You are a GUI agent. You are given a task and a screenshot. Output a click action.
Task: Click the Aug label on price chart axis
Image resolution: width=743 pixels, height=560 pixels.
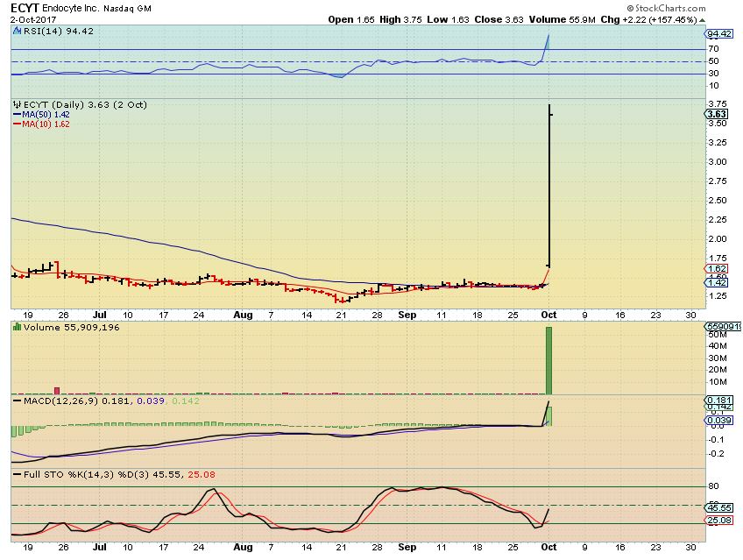click(243, 315)
